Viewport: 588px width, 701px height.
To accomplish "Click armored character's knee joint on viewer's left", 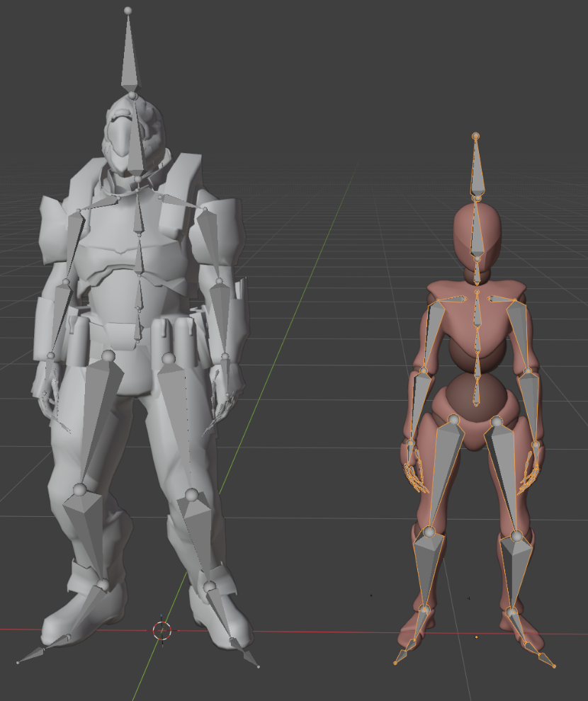I will pyautogui.click(x=79, y=489).
